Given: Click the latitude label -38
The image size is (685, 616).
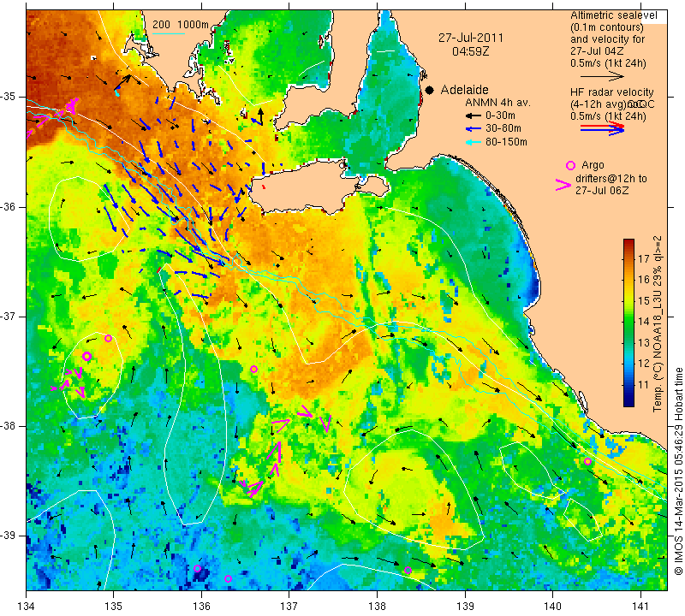Looking at the screenshot, I should [x=9, y=426].
